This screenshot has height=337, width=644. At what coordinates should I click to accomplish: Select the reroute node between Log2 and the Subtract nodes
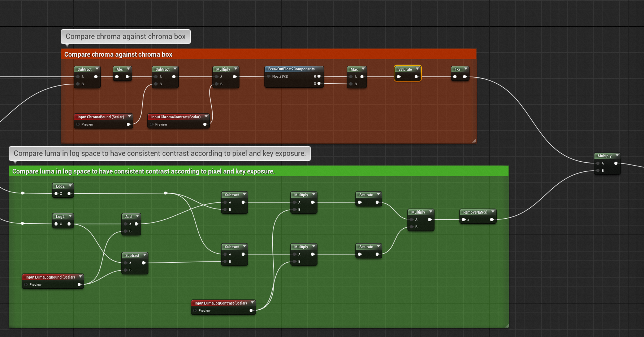[165, 193]
